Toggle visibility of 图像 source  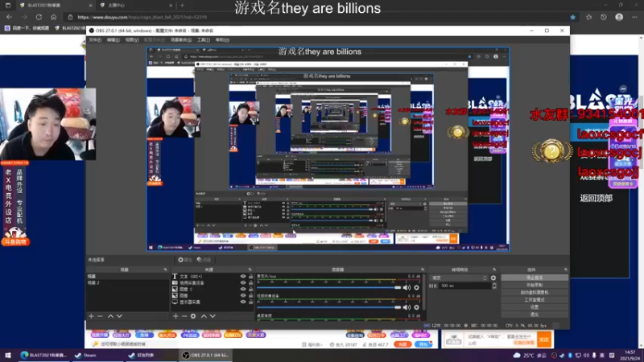[243, 295]
